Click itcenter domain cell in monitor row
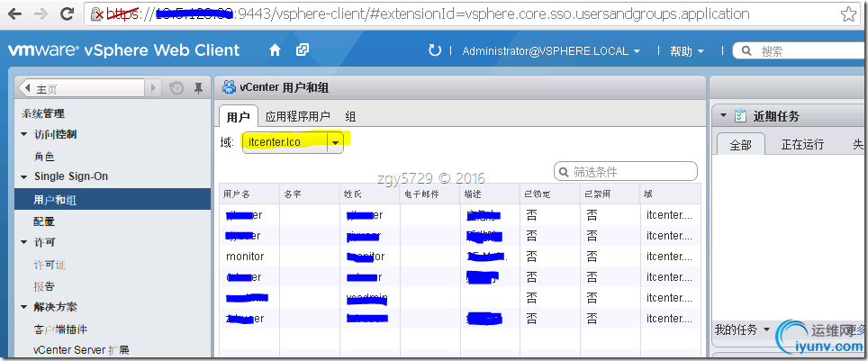Image resolution: width=868 pixels, height=361 pixels. pyautogui.click(x=669, y=257)
